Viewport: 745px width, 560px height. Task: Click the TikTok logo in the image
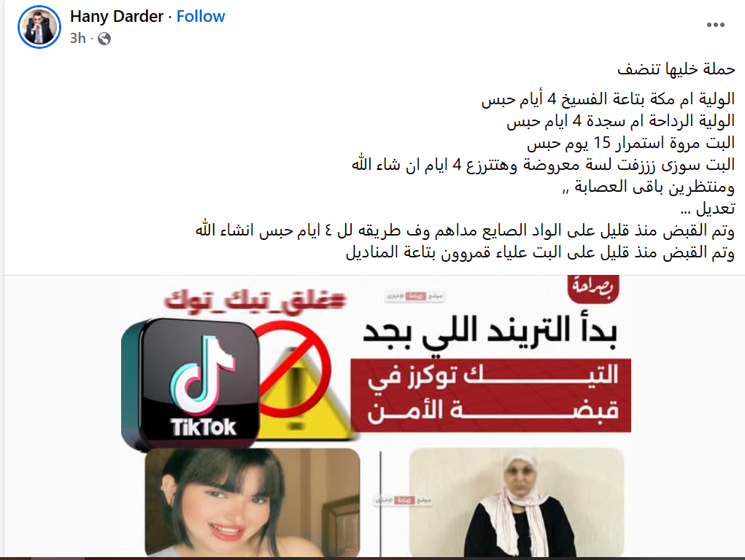(x=190, y=384)
